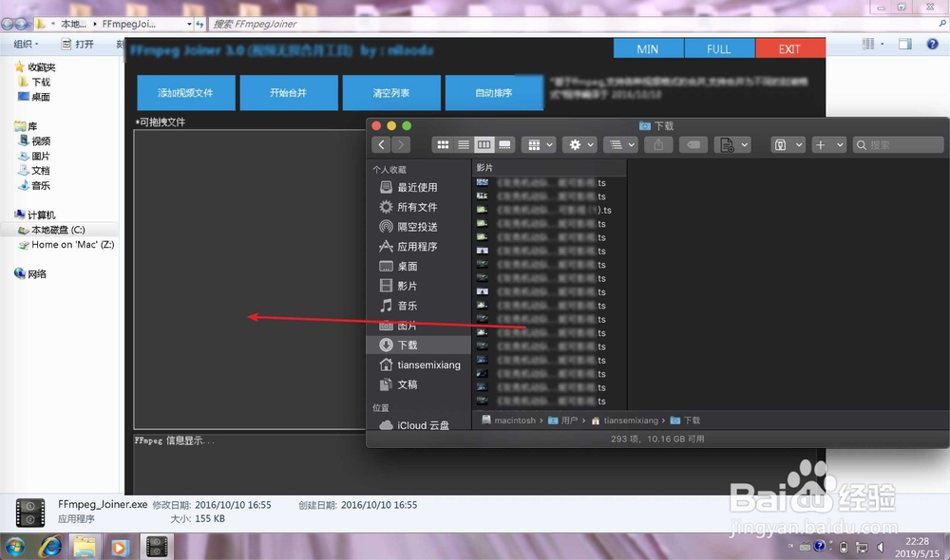Go forward in the Finder window
Viewport: 950px width, 560px height.
[401, 144]
